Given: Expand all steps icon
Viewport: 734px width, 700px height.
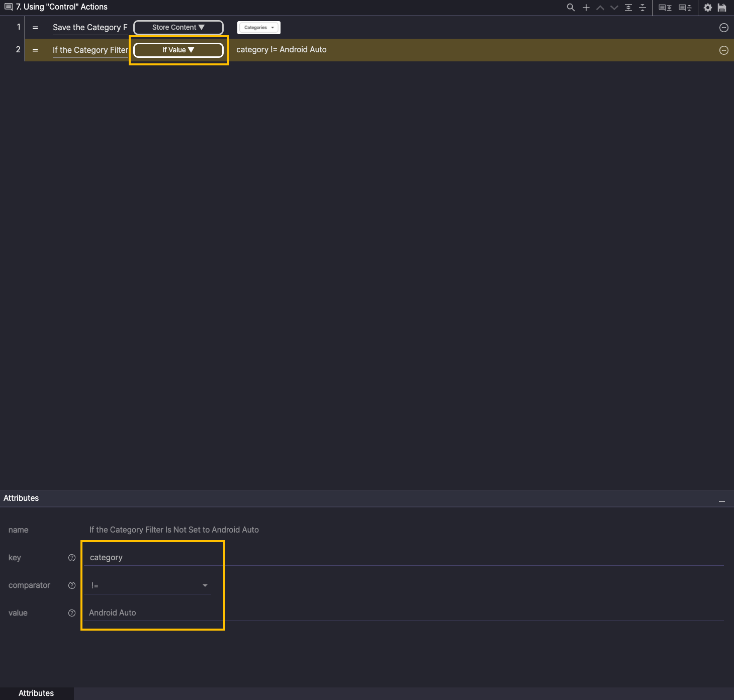Looking at the screenshot, I should tap(628, 8).
